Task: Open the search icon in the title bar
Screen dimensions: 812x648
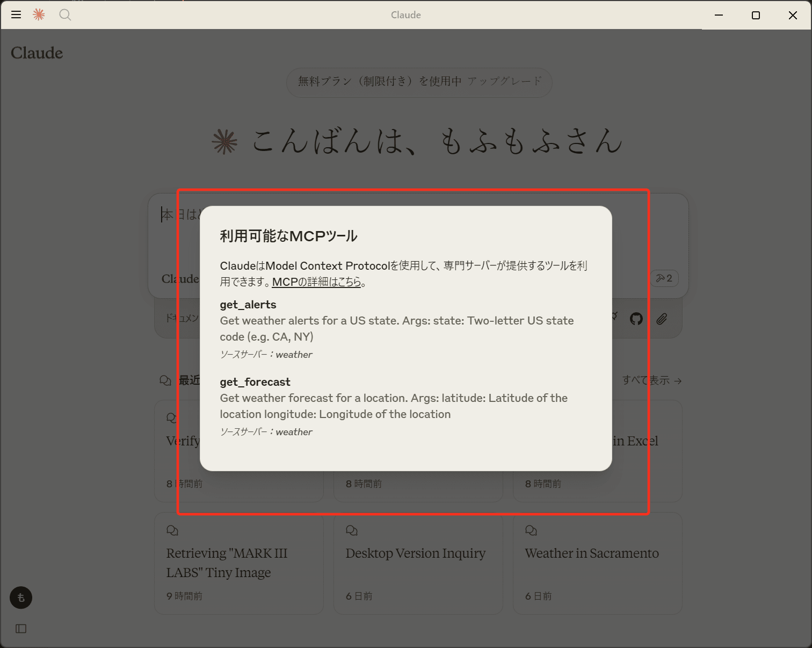Action: [x=65, y=15]
